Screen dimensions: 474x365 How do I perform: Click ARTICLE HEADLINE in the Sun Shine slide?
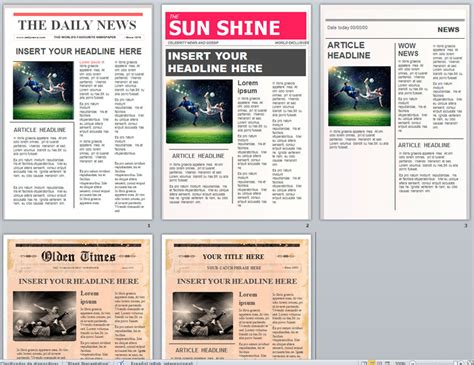pyautogui.click(x=198, y=156)
